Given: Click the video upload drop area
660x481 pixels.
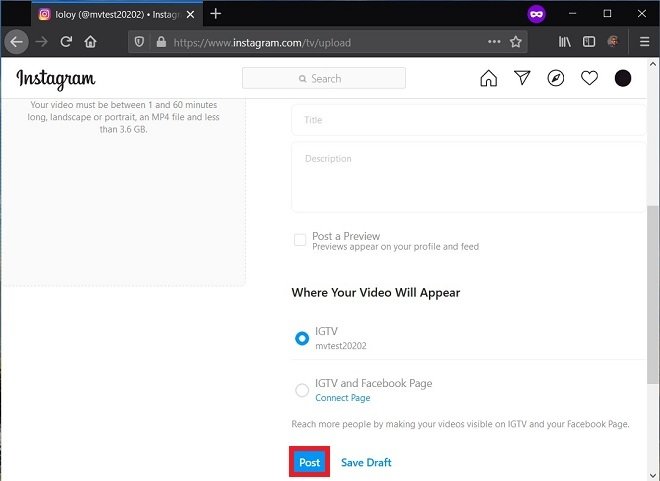Looking at the screenshot, I should click(x=123, y=191).
